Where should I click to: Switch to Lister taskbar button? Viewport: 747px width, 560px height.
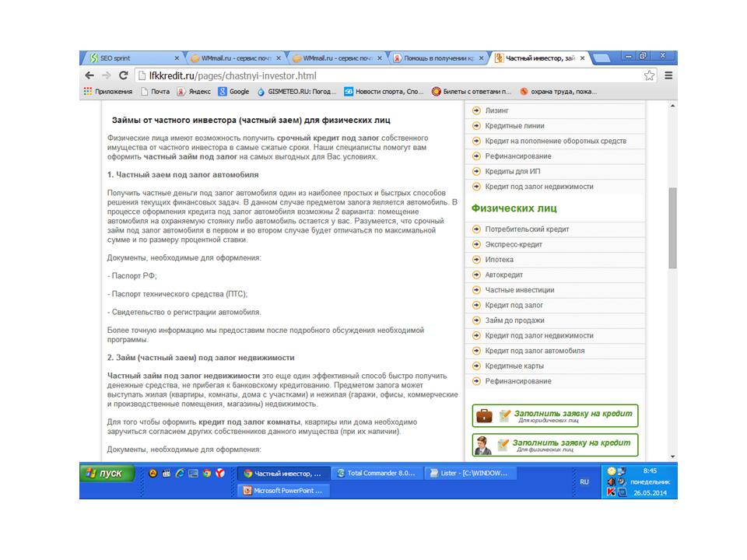469,474
